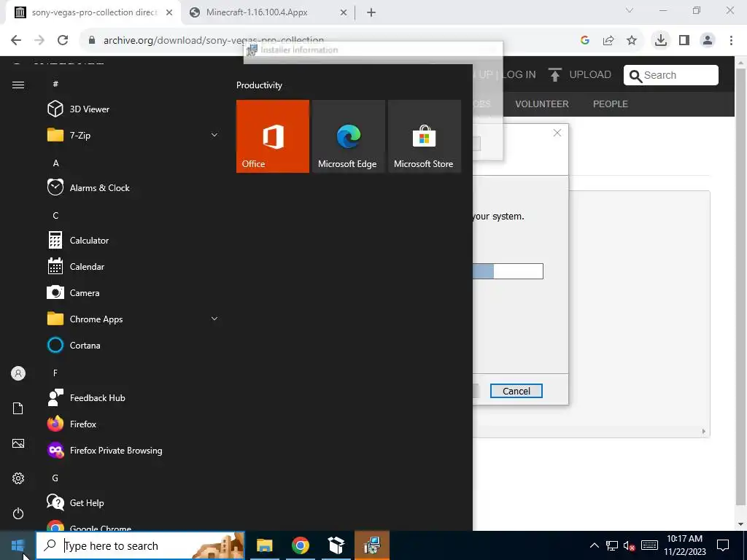This screenshot has height=560, width=747.
Task: Click the C letter group header
Action: [55, 216]
